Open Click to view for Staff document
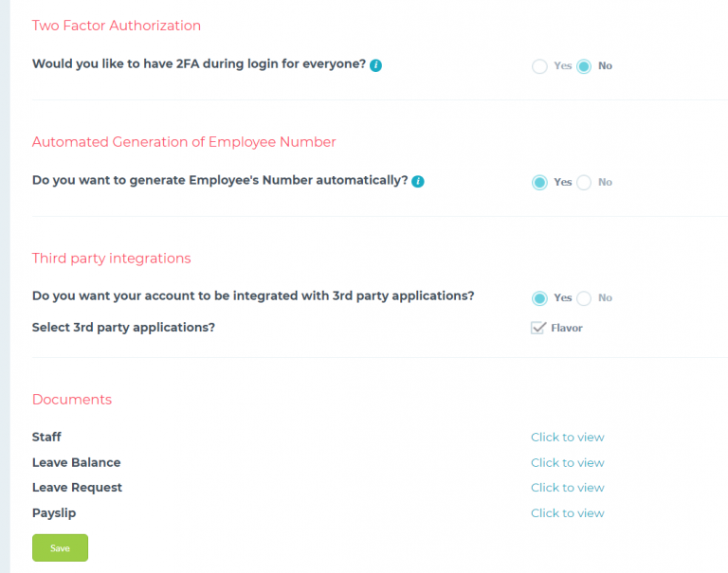The height and width of the screenshot is (573, 728). pos(568,437)
